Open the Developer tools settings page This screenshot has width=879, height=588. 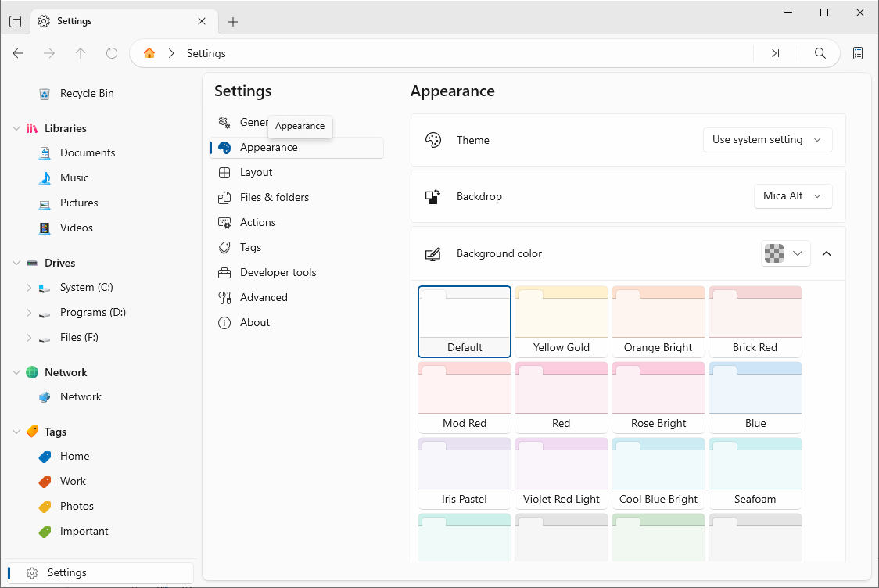click(296, 272)
